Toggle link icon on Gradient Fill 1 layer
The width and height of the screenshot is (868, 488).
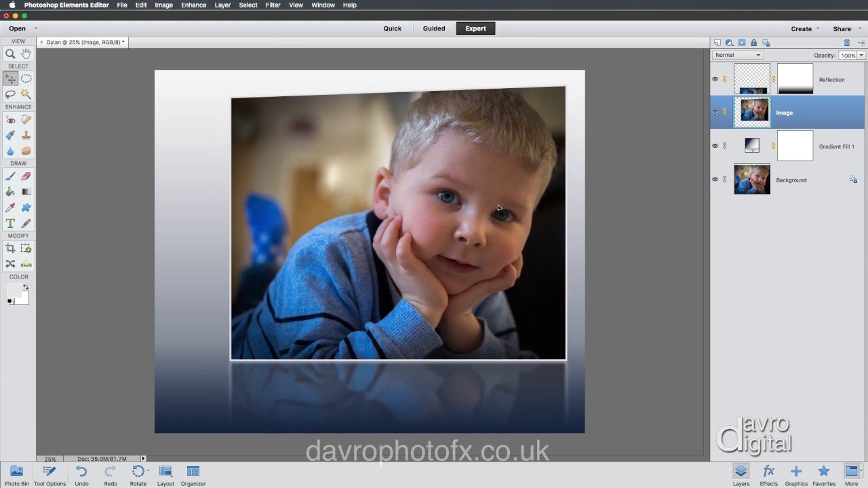pyautogui.click(x=724, y=146)
